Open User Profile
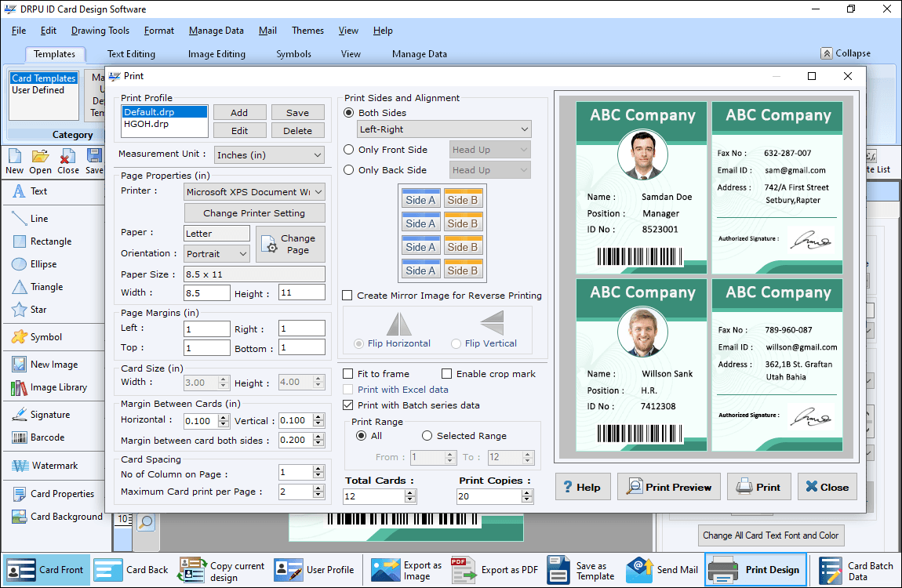Image resolution: width=902 pixels, height=588 pixels. point(314,570)
